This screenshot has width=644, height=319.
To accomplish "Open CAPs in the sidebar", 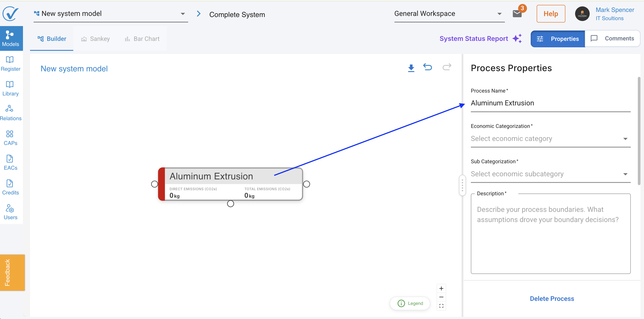I will 11,137.
